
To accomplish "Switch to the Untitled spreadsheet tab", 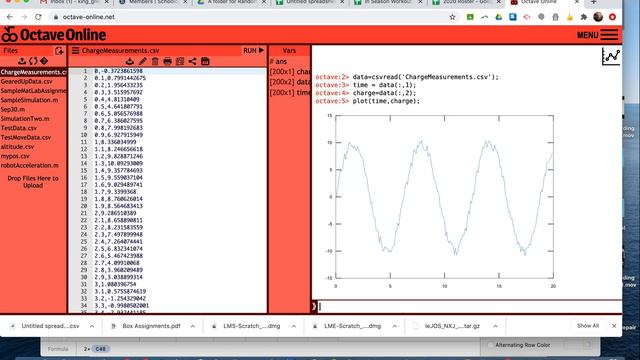I will [x=309, y=2].
